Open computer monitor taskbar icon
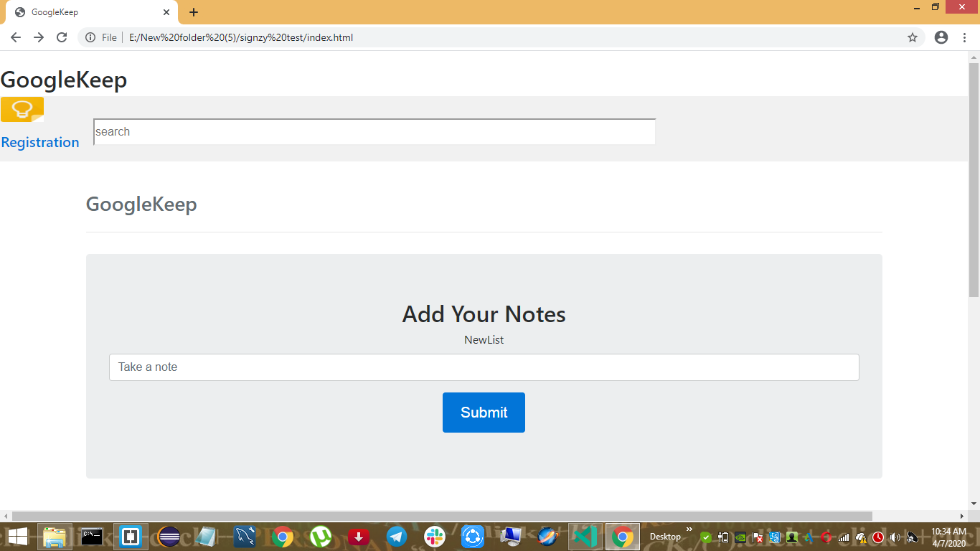The width and height of the screenshot is (980, 551). click(511, 537)
